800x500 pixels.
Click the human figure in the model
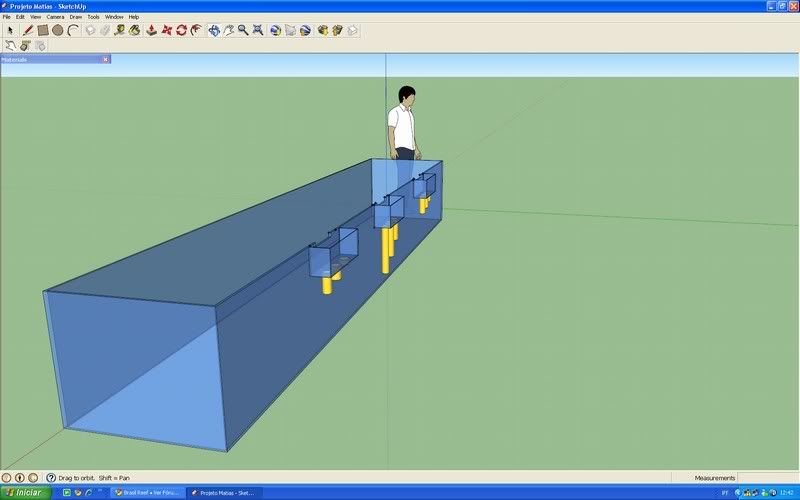click(404, 123)
